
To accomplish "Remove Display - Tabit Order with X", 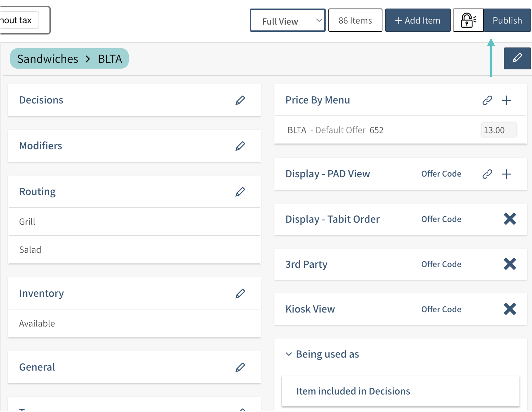I will 510,219.
